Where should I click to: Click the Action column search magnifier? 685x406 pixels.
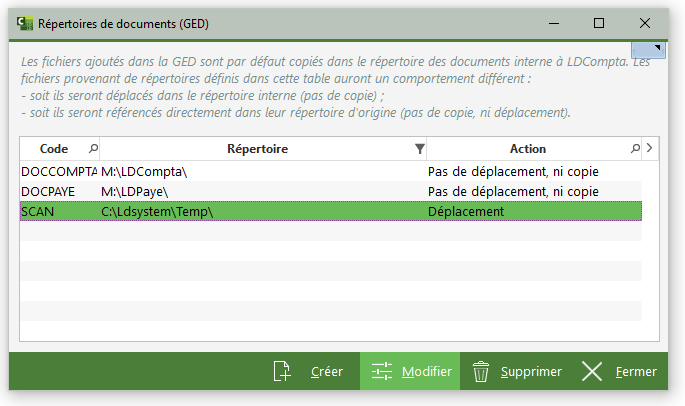pyautogui.click(x=635, y=149)
